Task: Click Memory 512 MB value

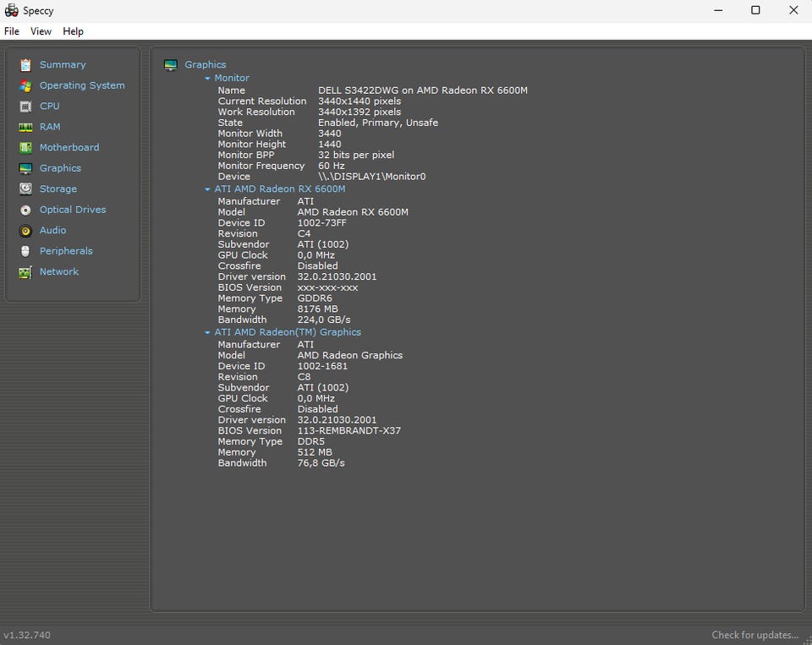Action: (x=315, y=452)
